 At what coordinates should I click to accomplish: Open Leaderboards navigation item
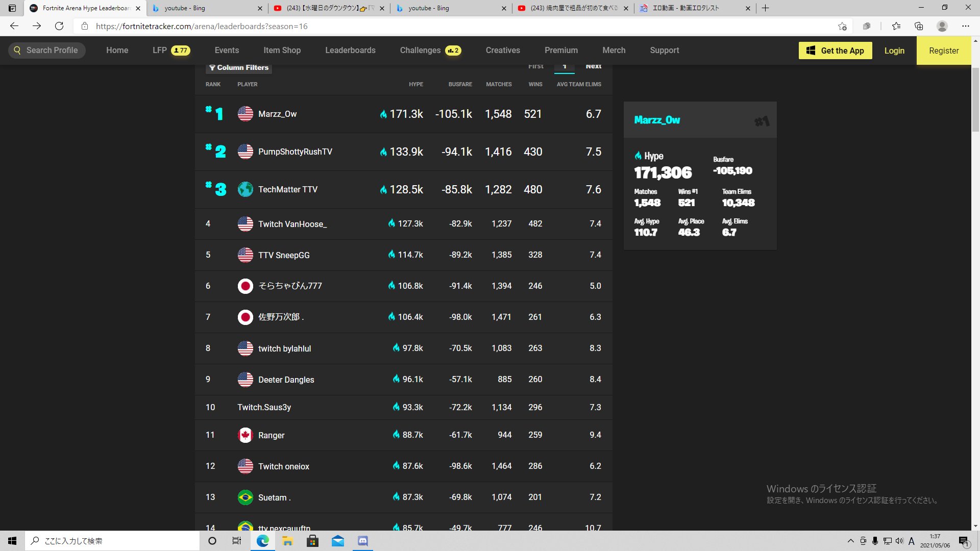(350, 50)
